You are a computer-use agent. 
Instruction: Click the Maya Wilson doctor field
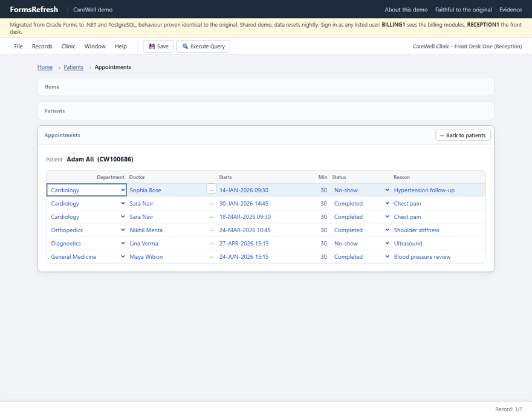(167, 256)
